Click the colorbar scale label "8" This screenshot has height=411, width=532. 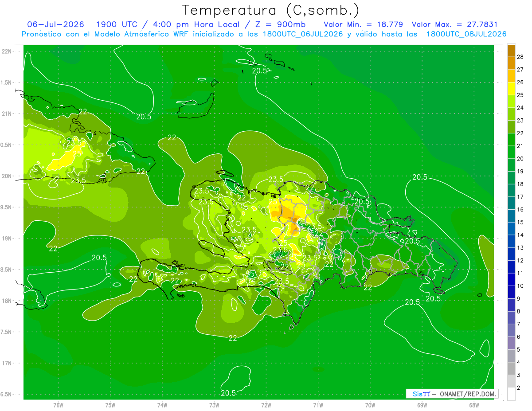tap(519, 311)
